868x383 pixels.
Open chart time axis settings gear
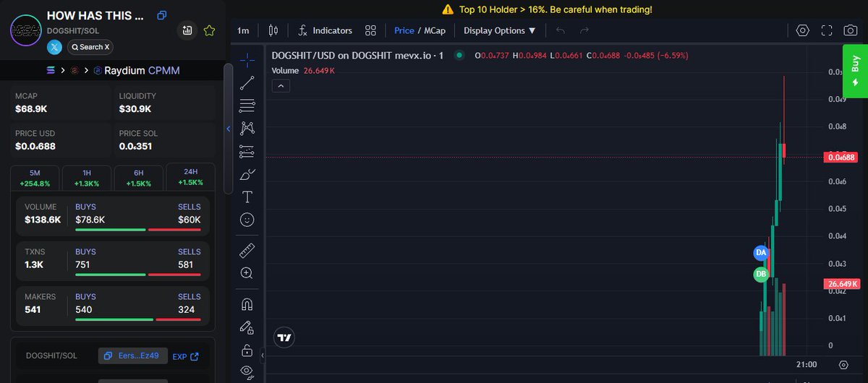click(x=843, y=365)
